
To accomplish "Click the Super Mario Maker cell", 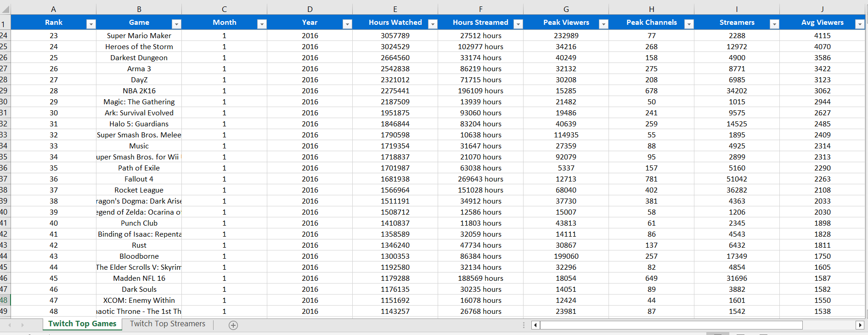I will [139, 35].
